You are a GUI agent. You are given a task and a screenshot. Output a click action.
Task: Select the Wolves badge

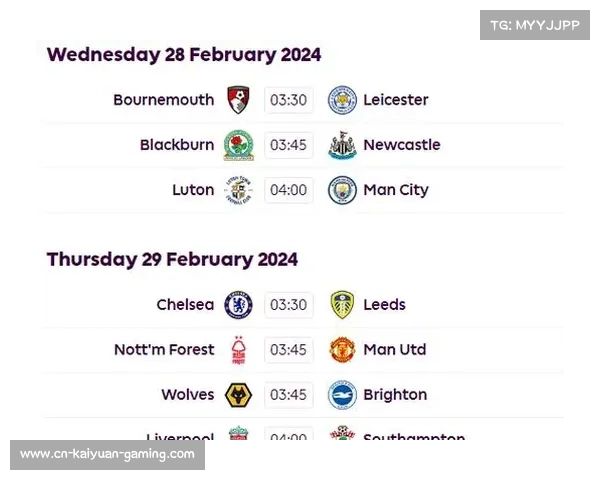point(238,395)
